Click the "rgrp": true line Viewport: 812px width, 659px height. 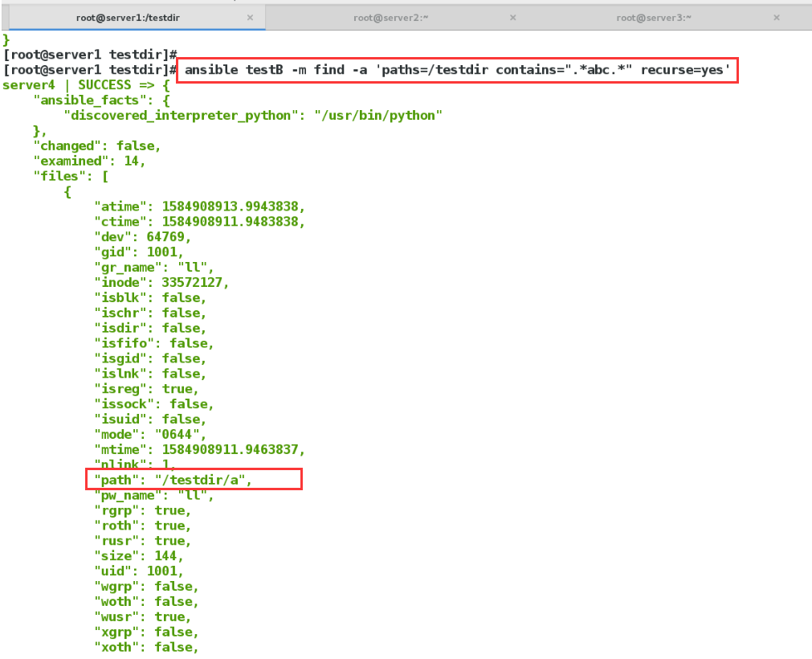click(142, 510)
